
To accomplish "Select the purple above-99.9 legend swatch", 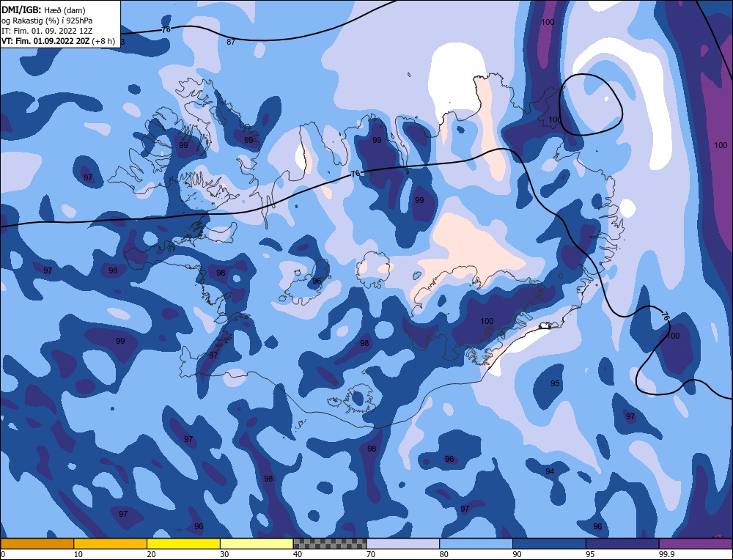I will 696,543.
